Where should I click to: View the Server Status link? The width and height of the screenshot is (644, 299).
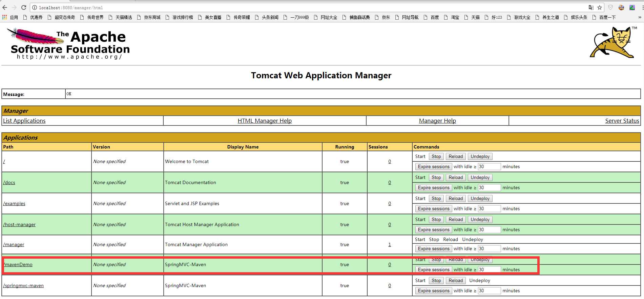tap(622, 121)
